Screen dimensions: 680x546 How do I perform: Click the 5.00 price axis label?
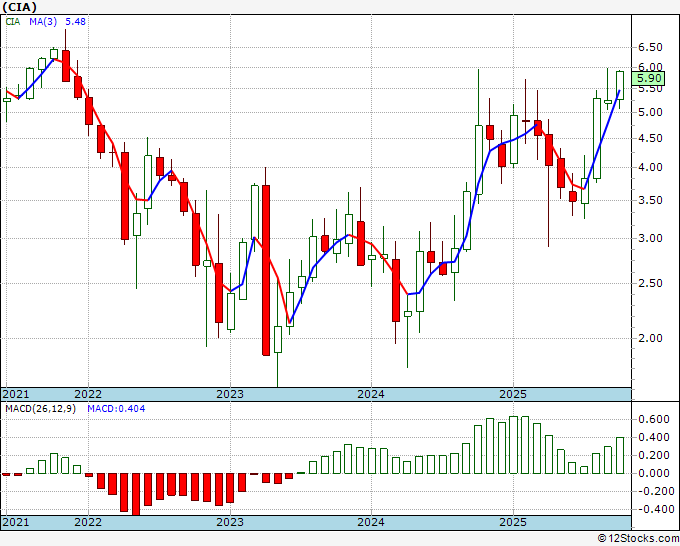click(650, 112)
